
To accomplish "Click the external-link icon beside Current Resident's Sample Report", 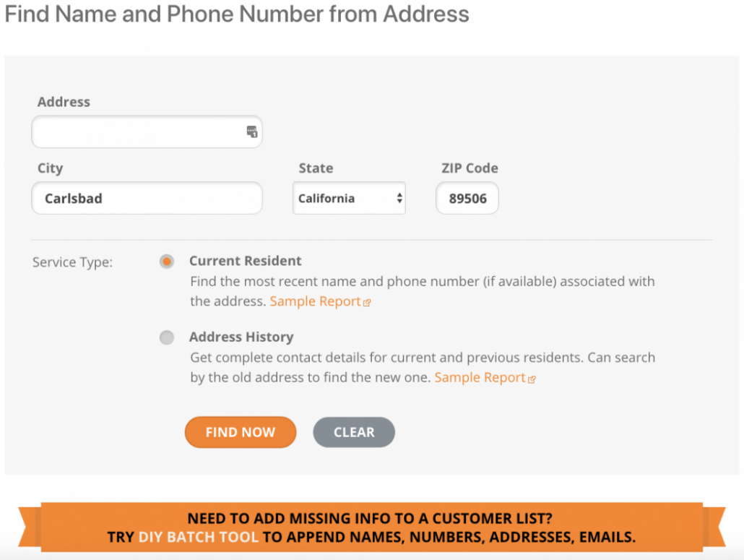I will pos(367,301).
